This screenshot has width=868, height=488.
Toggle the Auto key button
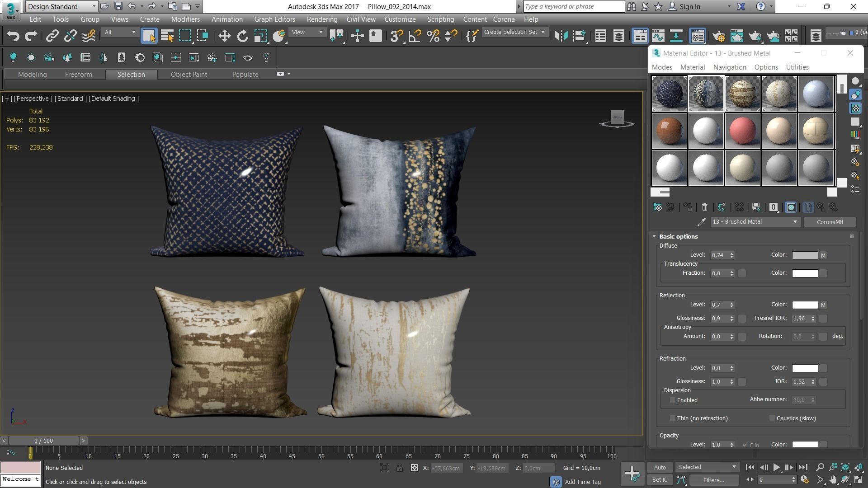tap(660, 468)
